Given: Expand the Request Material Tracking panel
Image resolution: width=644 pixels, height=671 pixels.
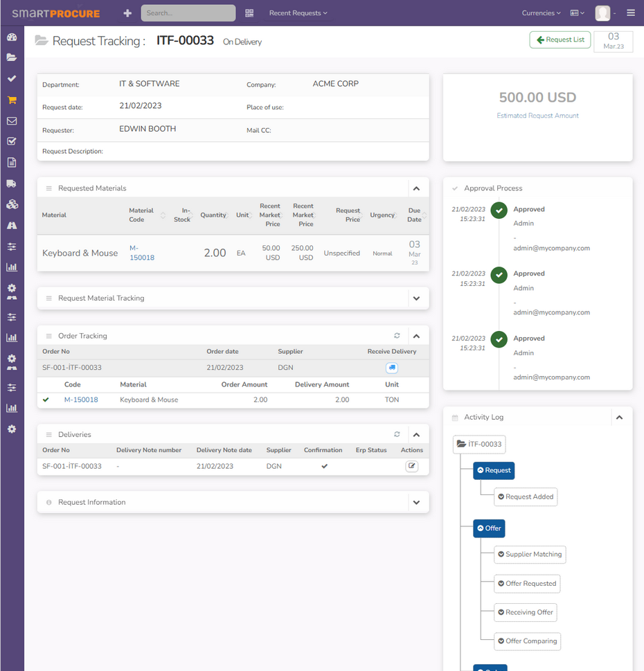Looking at the screenshot, I should (x=416, y=298).
